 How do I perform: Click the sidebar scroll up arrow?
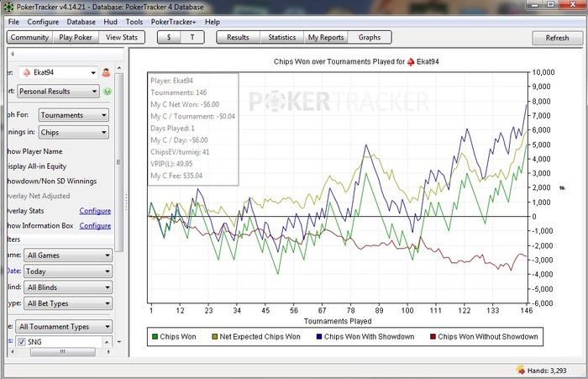[x=119, y=68]
